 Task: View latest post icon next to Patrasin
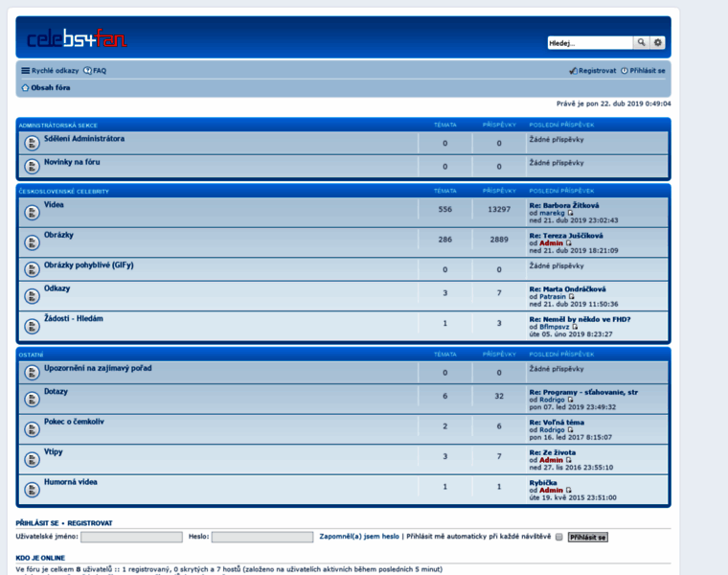(x=572, y=296)
